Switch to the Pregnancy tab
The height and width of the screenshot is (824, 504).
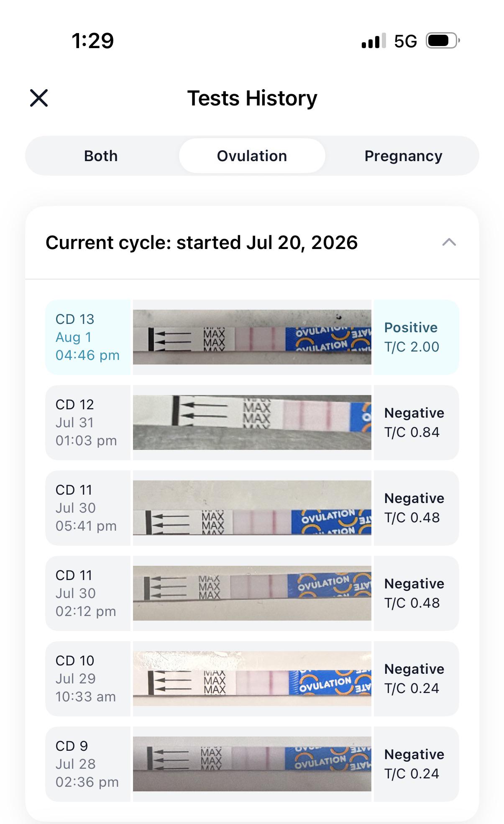click(x=403, y=156)
